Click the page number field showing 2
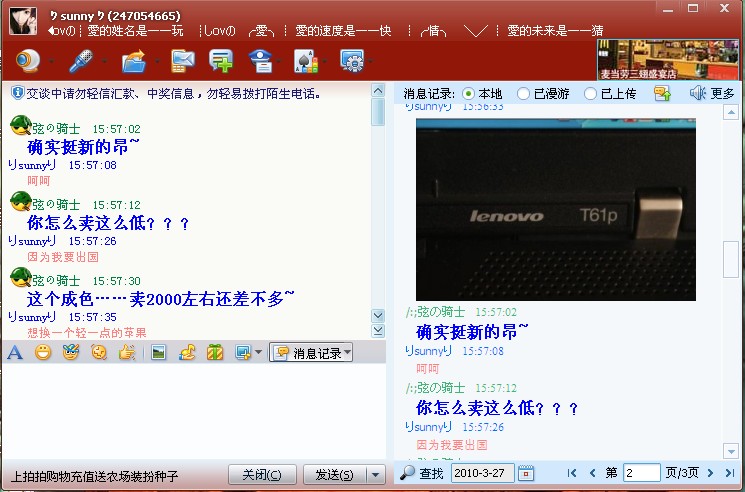Image resolution: width=745 pixels, height=492 pixels. tap(641, 473)
